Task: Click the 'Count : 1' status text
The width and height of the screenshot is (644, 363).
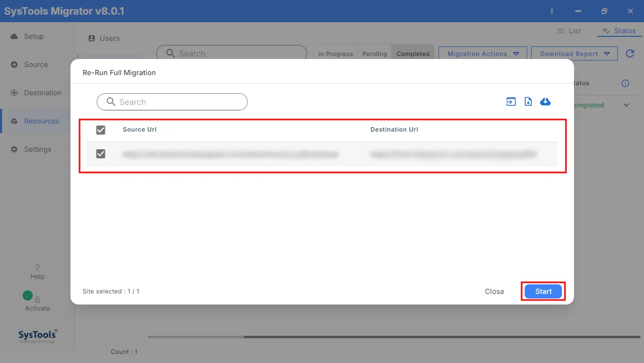Action: [124, 352]
